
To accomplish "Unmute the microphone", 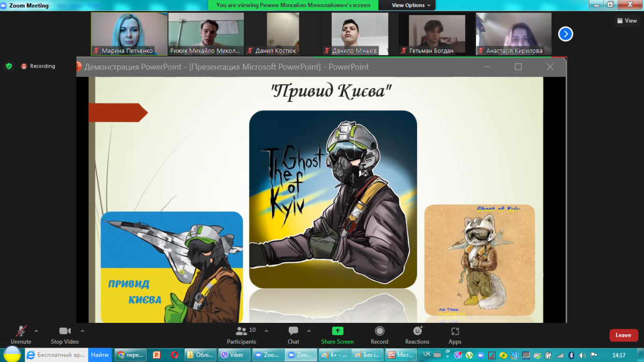I will (21, 334).
